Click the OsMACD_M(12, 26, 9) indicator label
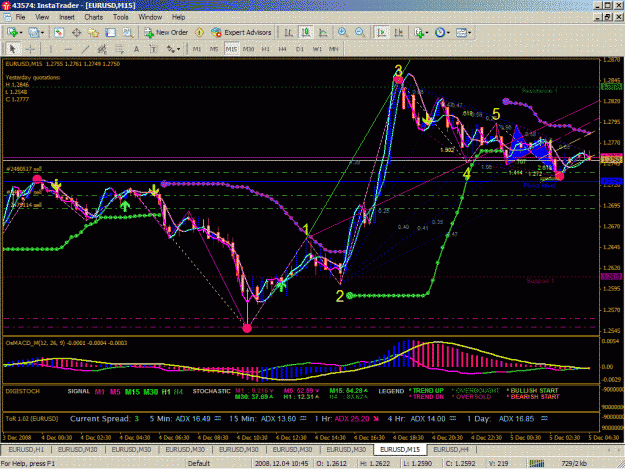Viewport: 625px width, 469px height. click(66, 343)
